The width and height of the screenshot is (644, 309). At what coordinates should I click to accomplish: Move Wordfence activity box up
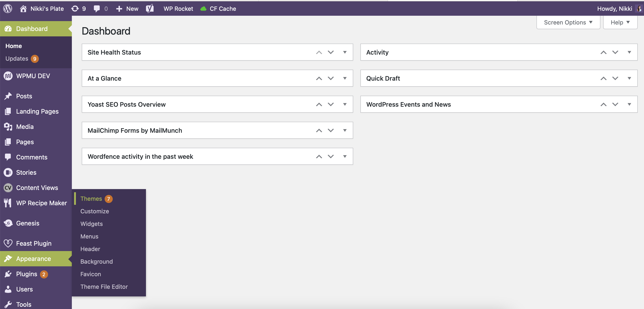click(x=319, y=156)
